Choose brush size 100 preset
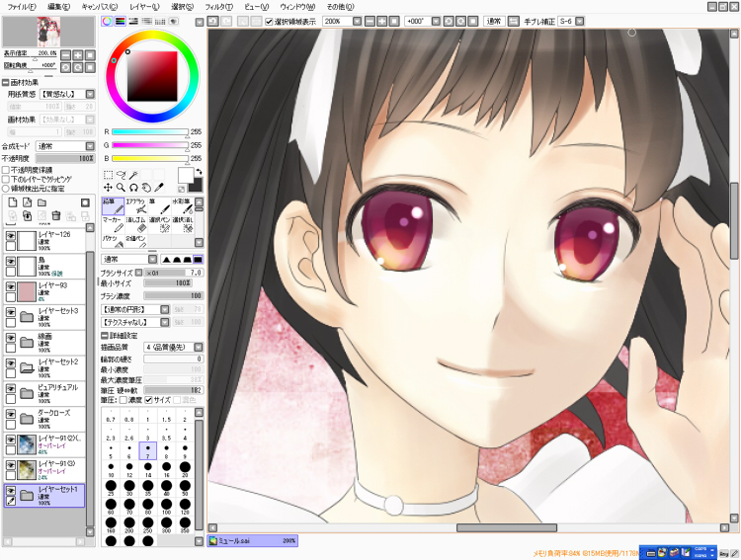This screenshot has width=741, height=560. [x=166, y=506]
